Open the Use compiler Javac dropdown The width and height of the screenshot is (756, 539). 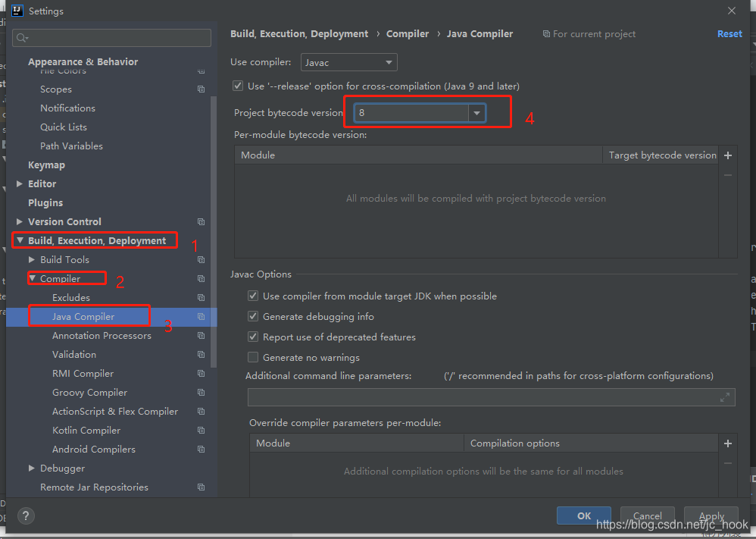click(x=349, y=62)
